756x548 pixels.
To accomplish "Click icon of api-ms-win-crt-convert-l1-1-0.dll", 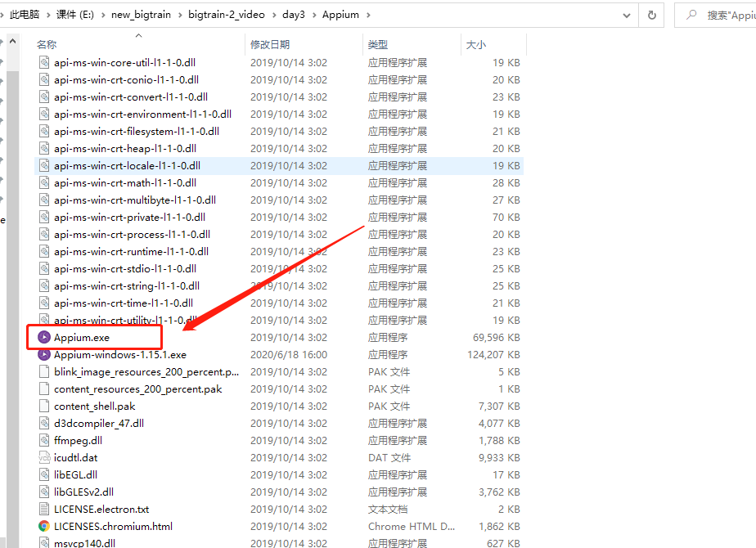I will pos(44,97).
